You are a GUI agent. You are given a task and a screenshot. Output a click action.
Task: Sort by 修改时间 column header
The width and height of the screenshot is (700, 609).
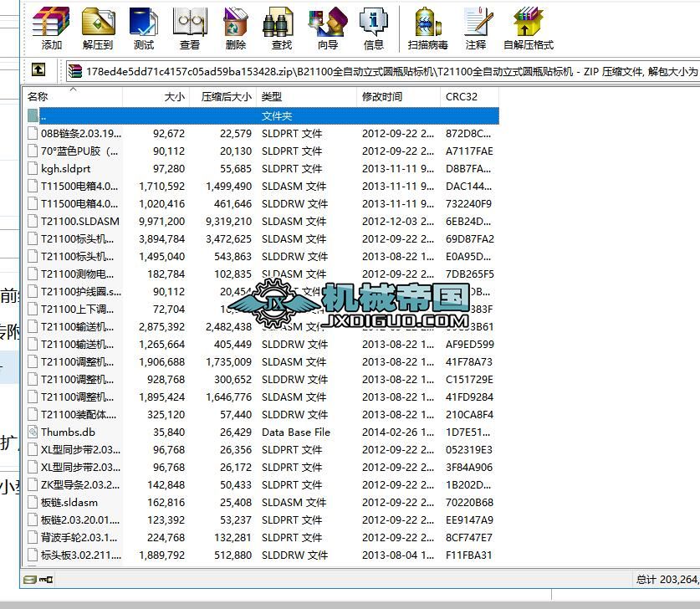[399, 97]
